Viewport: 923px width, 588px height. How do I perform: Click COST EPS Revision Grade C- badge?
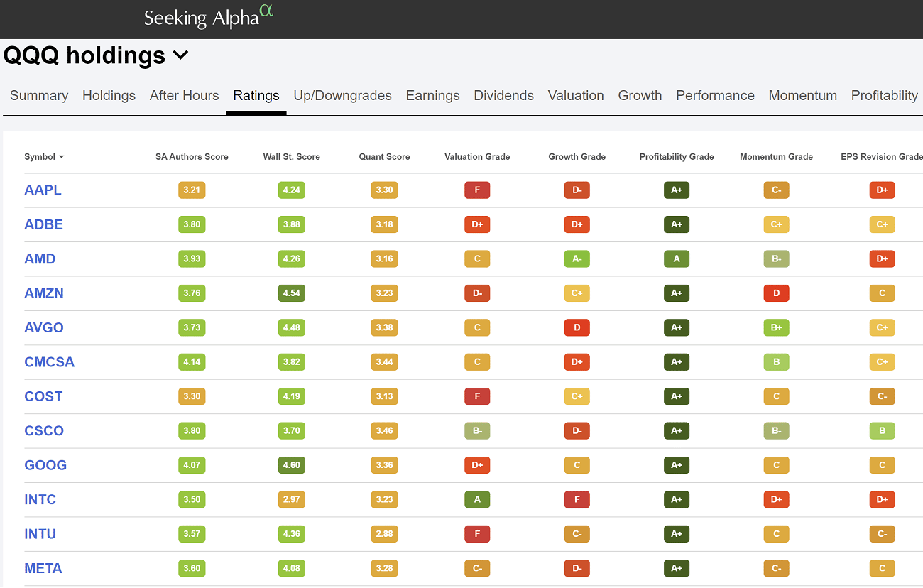click(882, 396)
